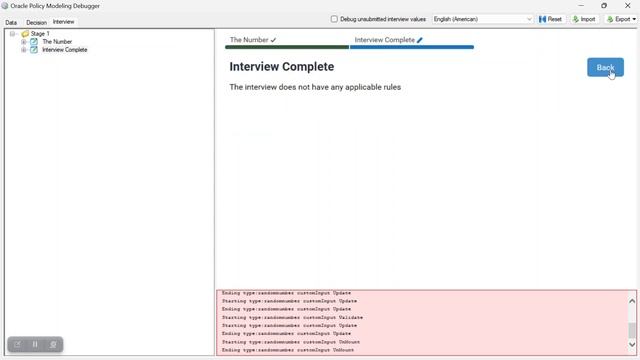Select Interview Complete tree item

[64, 50]
